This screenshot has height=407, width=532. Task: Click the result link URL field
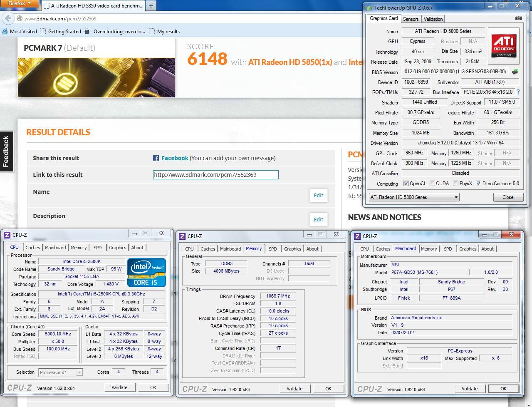(x=215, y=175)
